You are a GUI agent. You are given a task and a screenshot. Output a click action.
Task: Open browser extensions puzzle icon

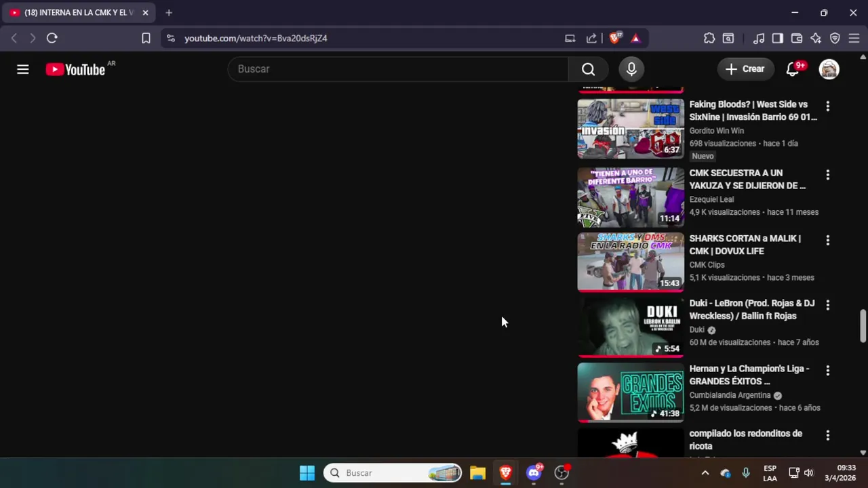pyautogui.click(x=709, y=38)
